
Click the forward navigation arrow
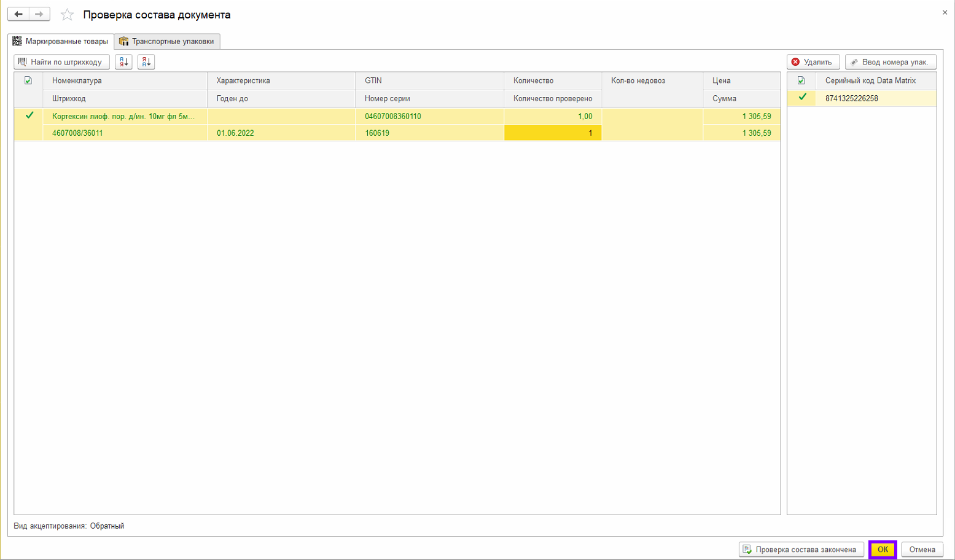[39, 14]
